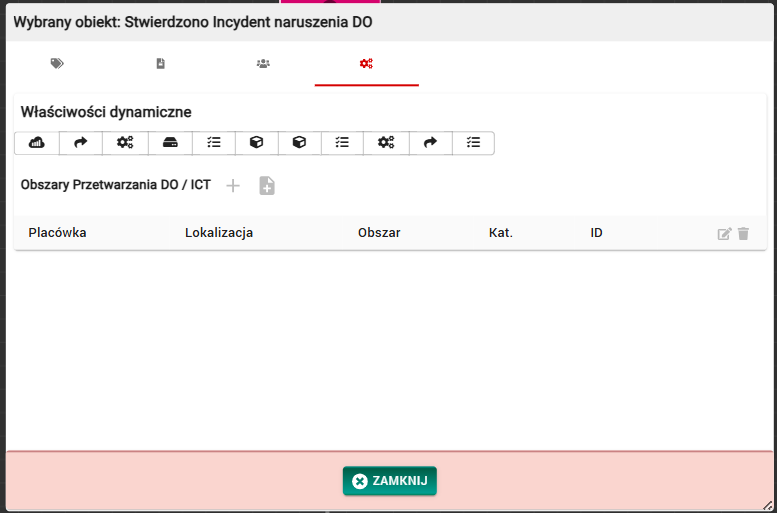Click the first share arrow toolbar button
Screen dimensions: 777x513
click(81, 143)
